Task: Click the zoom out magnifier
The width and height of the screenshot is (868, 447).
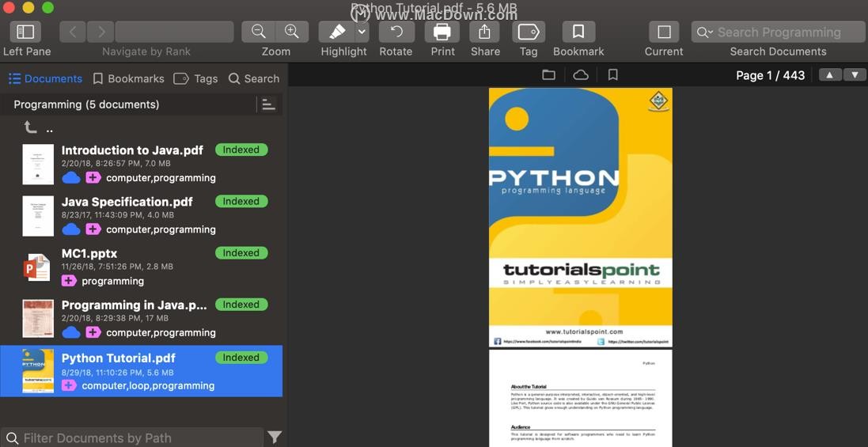Action: point(259,32)
